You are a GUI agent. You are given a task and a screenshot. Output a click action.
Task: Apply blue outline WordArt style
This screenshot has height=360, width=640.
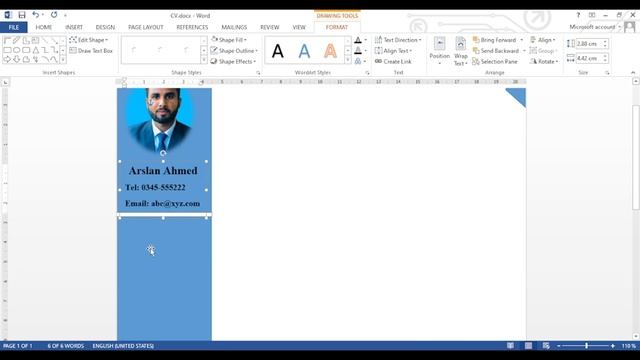pos(304,51)
